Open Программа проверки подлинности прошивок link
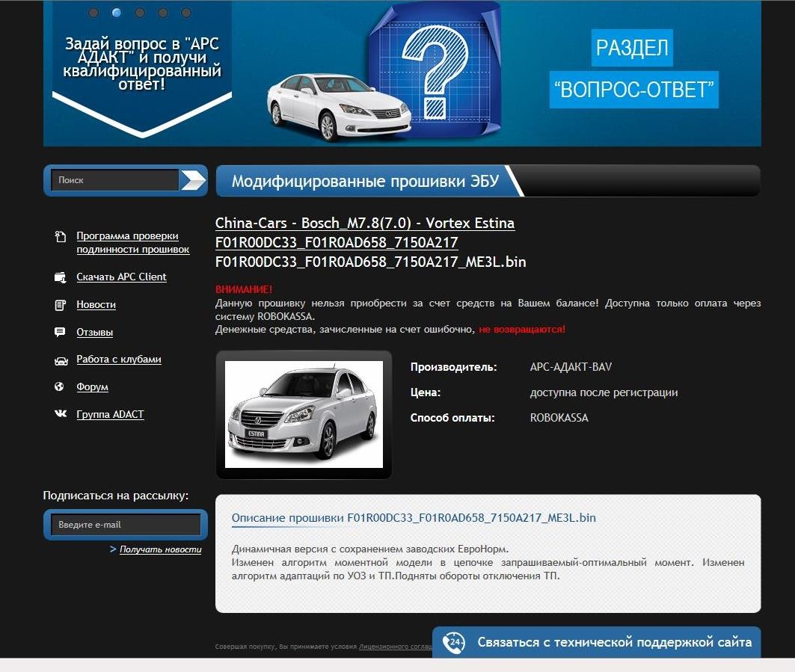The width and height of the screenshot is (795, 672). (x=133, y=243)
